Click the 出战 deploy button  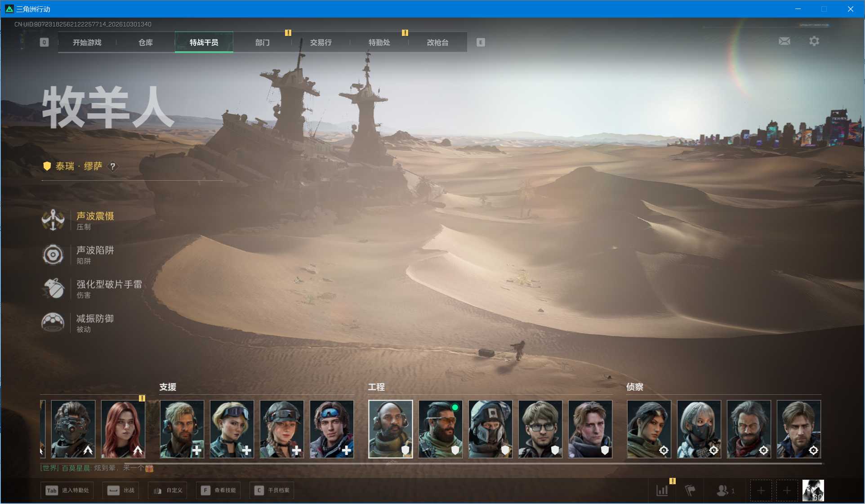120,491
